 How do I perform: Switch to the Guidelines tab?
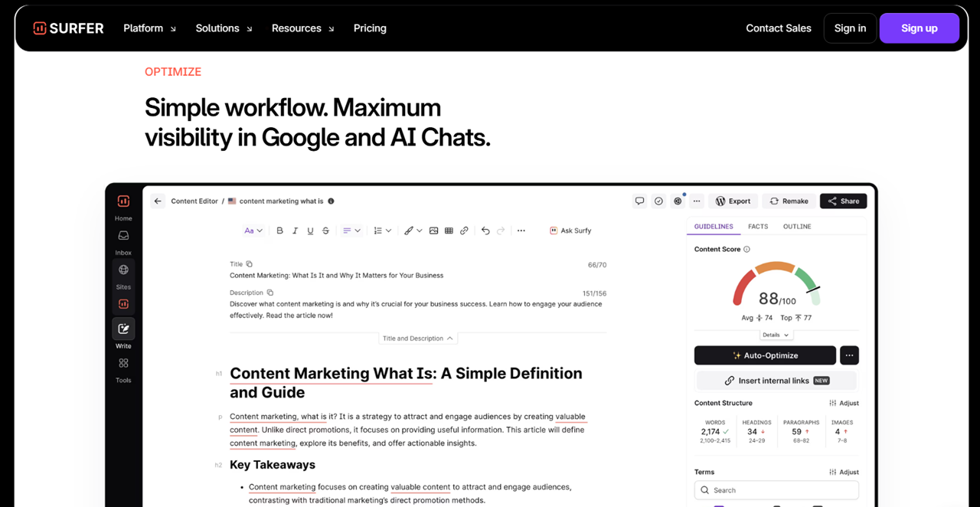coord(714,227)
